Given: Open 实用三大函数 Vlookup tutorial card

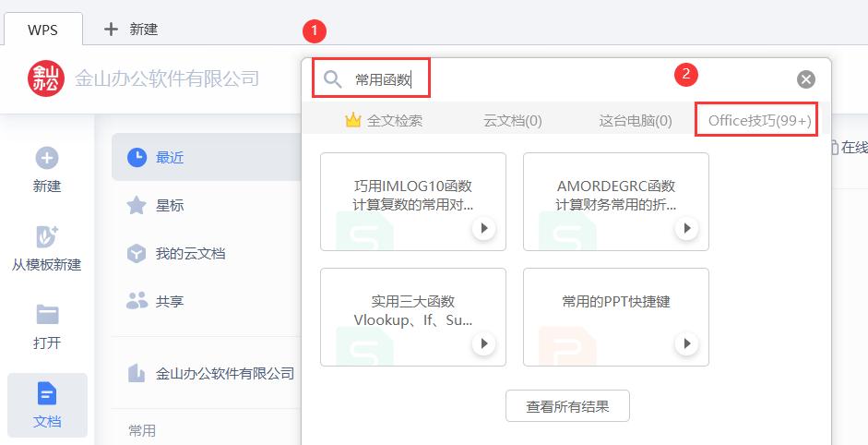Looking at the screenshot, I should [413, 317].
